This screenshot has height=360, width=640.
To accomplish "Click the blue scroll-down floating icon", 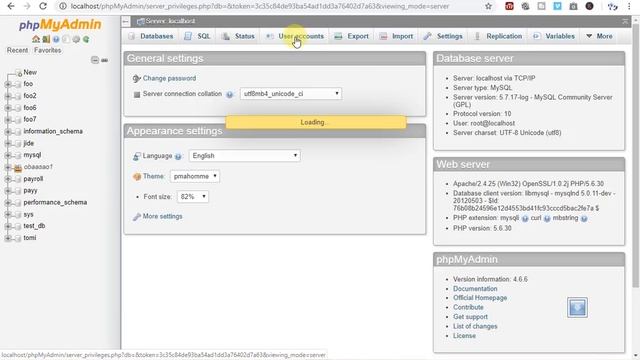I will (x=577, y=307).
